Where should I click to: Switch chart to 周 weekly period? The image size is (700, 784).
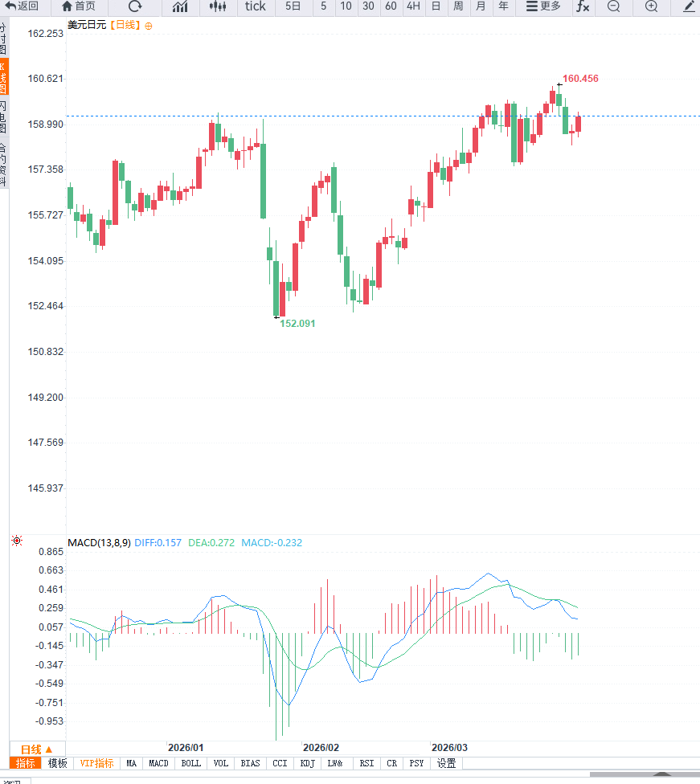click(458, 6)
